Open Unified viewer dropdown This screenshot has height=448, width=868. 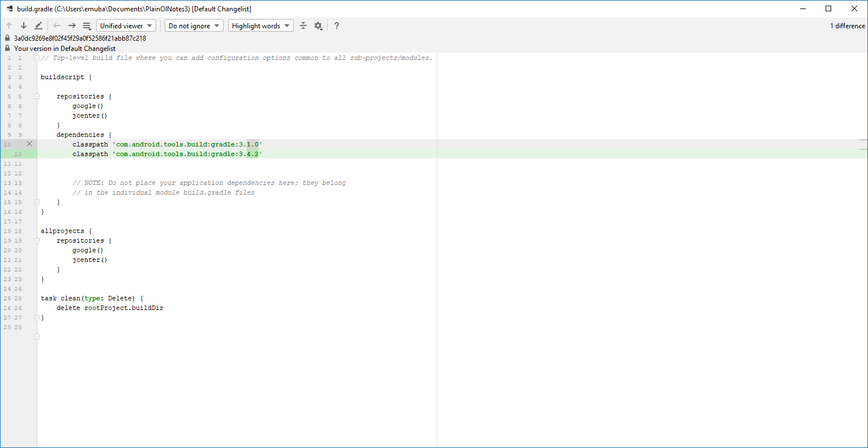(x=126, y=25)
